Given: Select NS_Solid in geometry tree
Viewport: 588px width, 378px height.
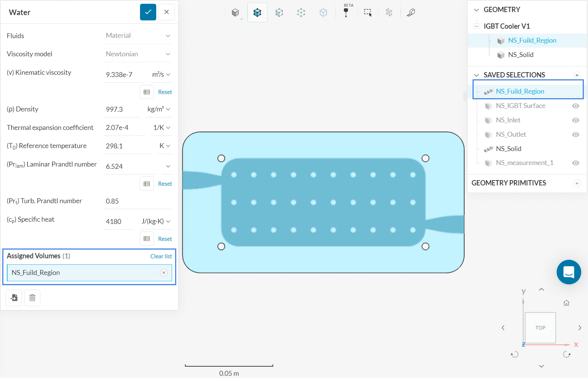Looking at the screenshot, I should 520,55.
